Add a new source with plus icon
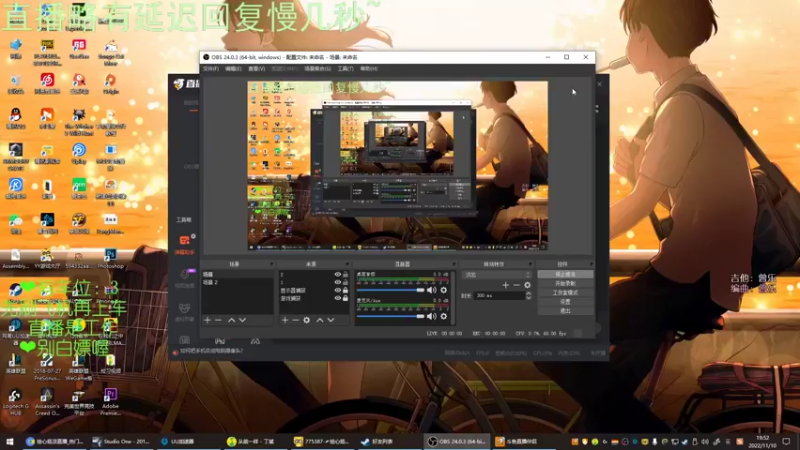The image size is (800, 450). pos(285,320)
